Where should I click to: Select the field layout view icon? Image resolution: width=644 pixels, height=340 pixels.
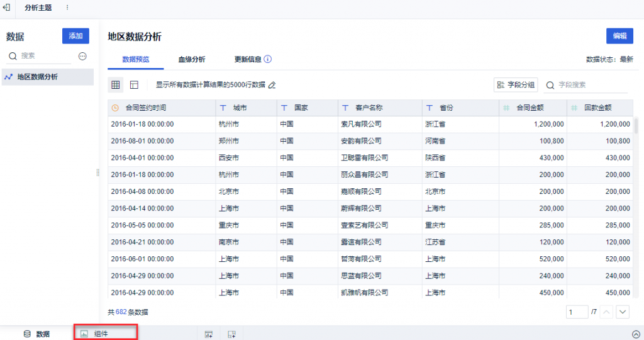click(x=134, y=85)
